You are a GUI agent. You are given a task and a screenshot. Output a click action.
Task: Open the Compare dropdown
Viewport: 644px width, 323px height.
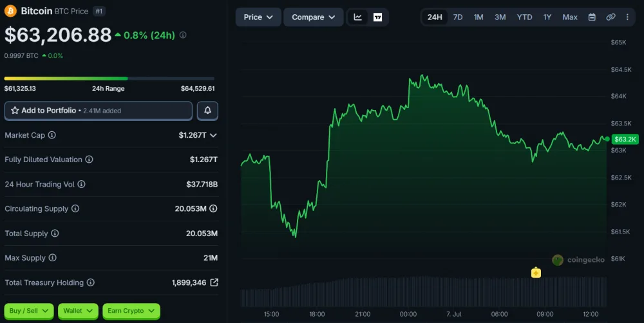click(314, 17)
